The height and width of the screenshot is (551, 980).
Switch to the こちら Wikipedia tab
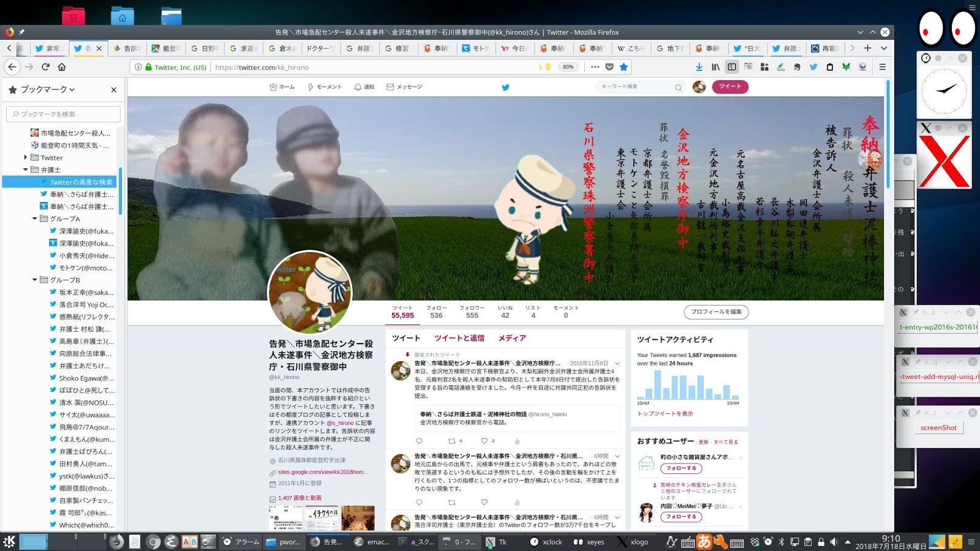click(631, 48)
